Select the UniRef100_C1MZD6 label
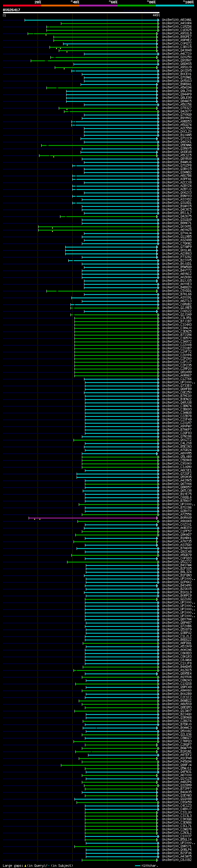The image size is (197, 868). click(x=176, y=26)
